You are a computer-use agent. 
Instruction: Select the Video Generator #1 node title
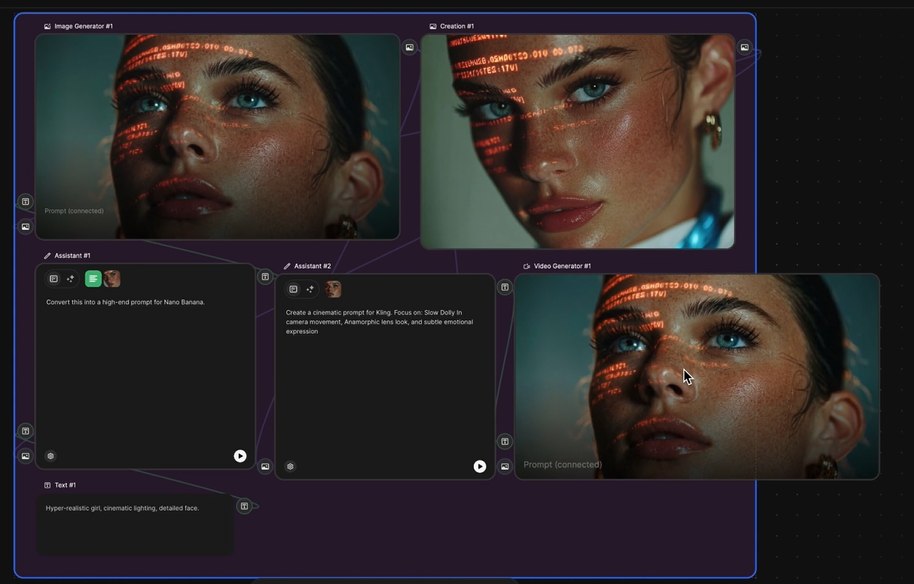pyautogui.click(x=562, y=266)
